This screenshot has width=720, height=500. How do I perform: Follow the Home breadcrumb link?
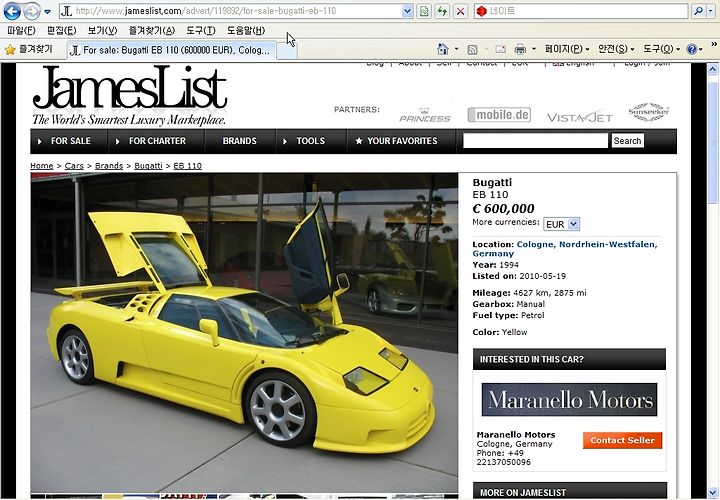(42, 166)
